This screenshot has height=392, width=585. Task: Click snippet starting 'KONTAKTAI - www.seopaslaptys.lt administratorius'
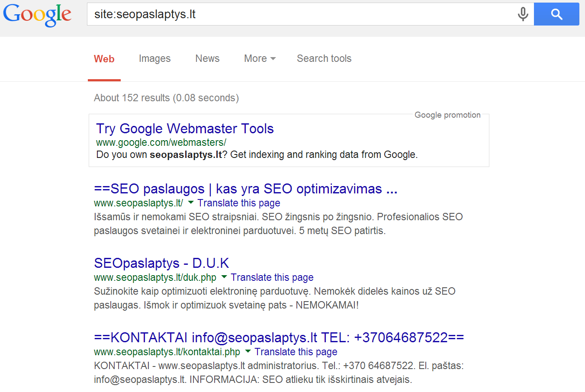tap(279, 373)
